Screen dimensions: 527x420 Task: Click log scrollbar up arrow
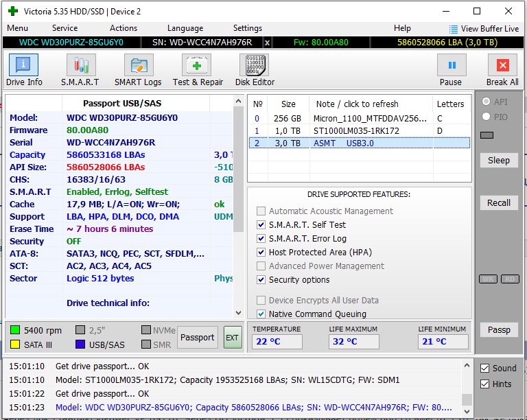pos(467,365)
